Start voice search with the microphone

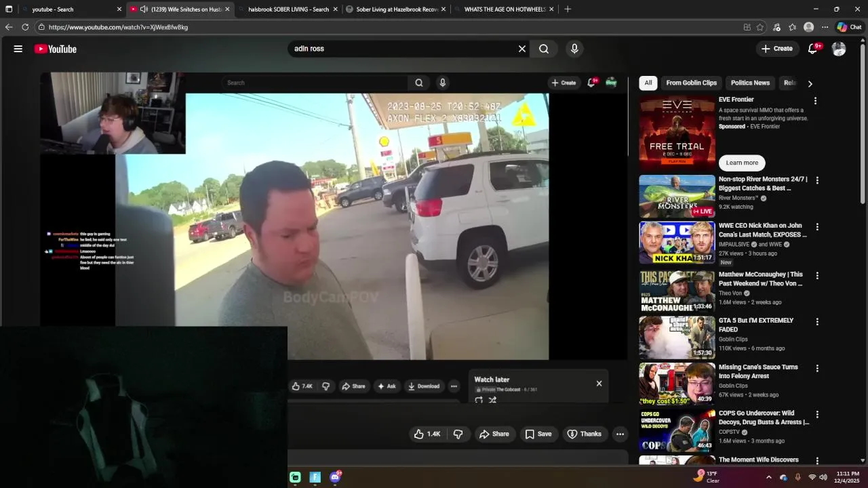(574, 49)
